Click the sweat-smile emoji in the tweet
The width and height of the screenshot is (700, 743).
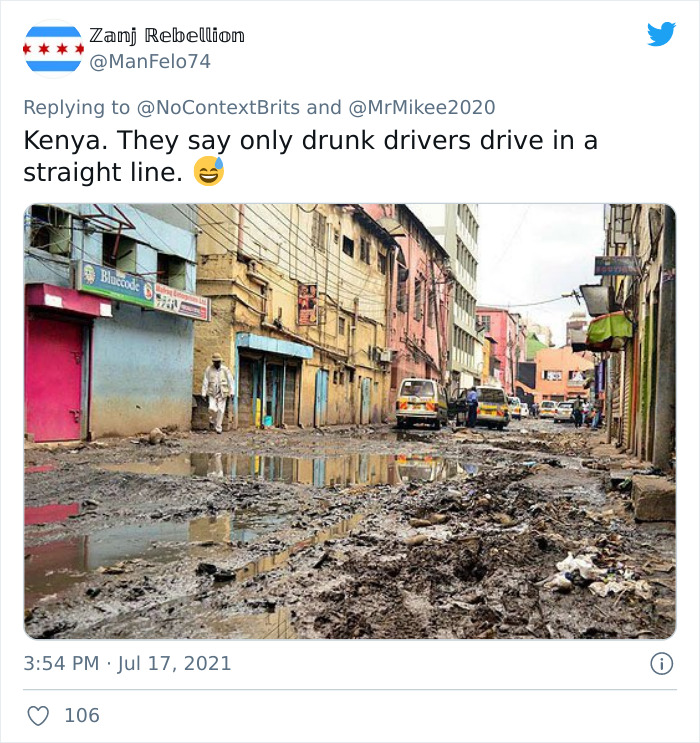[x=209, y=172]
